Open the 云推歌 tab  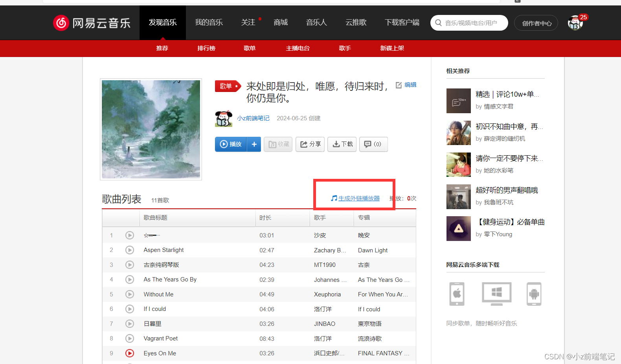(x=356, y=22)
